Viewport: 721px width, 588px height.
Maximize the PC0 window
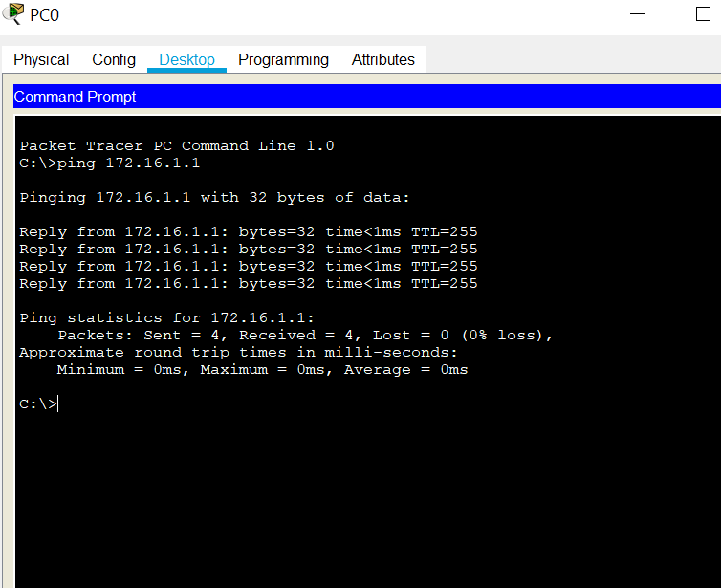pos(703,14)
